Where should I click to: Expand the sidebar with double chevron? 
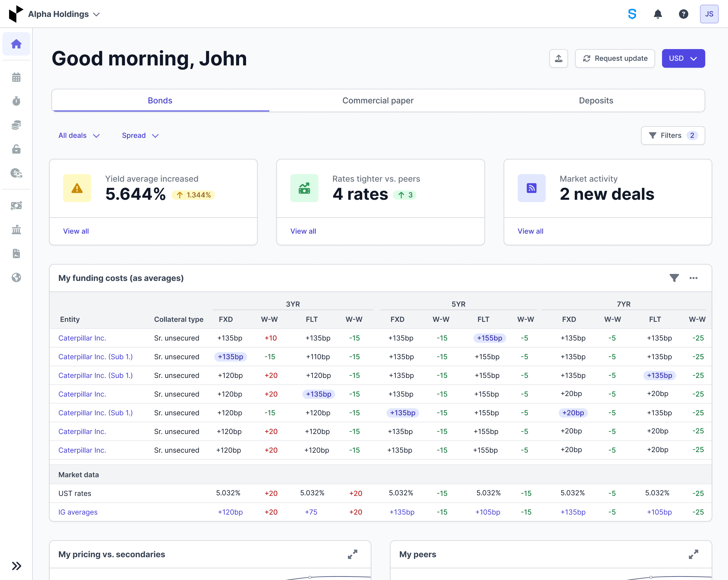(x=16, y=566)
